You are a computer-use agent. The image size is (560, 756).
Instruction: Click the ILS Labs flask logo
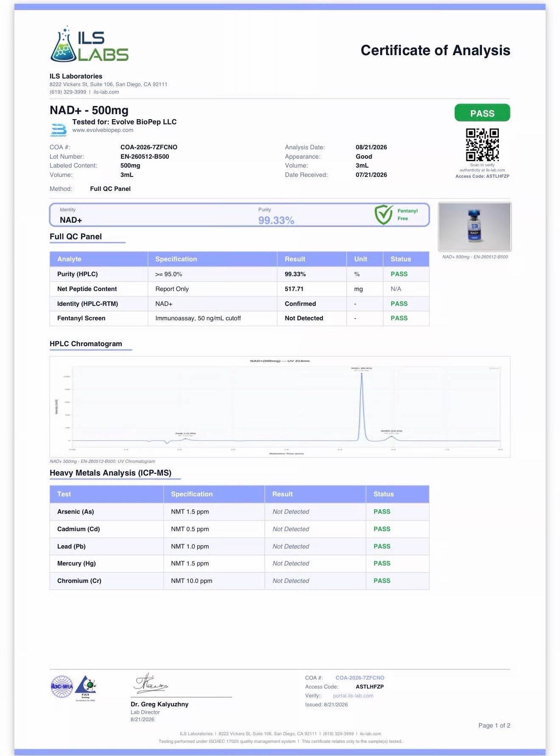[x=89, y=44]
